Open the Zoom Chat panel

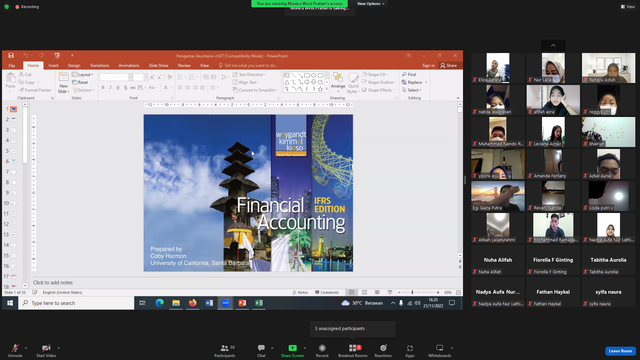click(x=261, y=351)
